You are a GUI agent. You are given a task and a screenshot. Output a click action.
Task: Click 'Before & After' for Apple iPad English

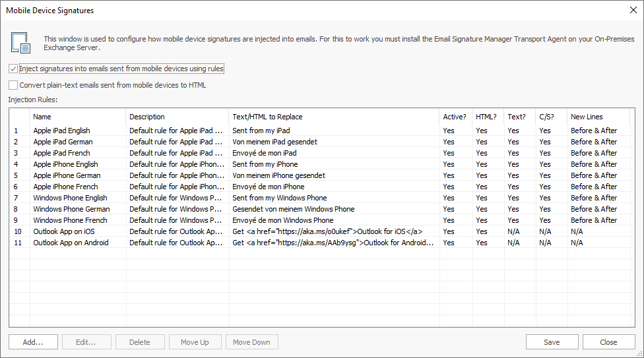click(594, 131)
